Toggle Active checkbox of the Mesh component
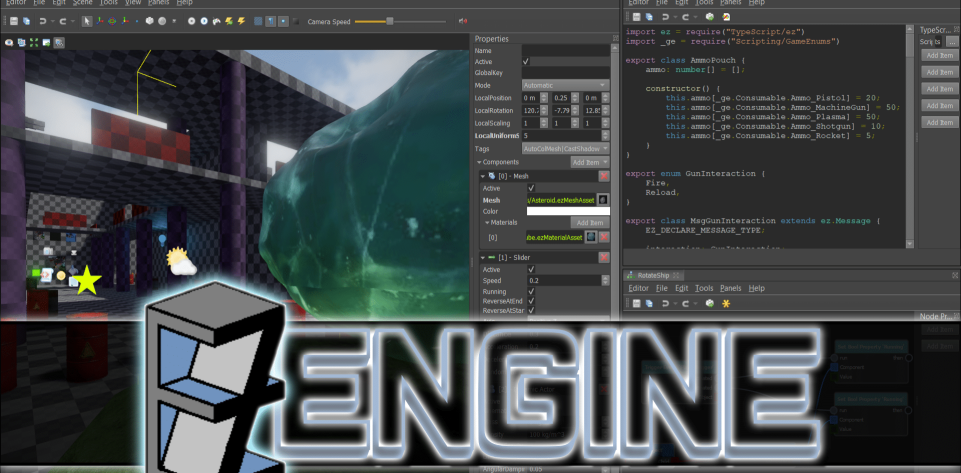This screenshot has height=473, width=961. coord(531,188)
